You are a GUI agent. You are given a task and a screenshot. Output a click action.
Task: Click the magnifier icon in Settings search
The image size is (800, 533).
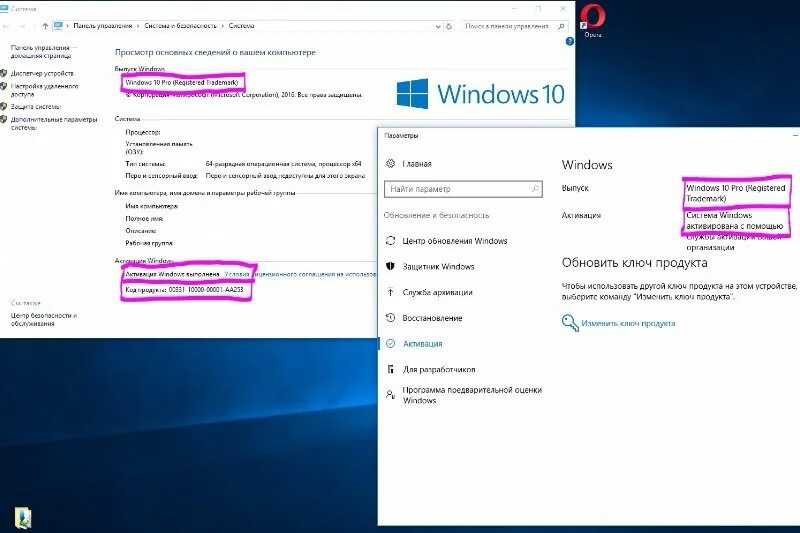pos(535,189)
